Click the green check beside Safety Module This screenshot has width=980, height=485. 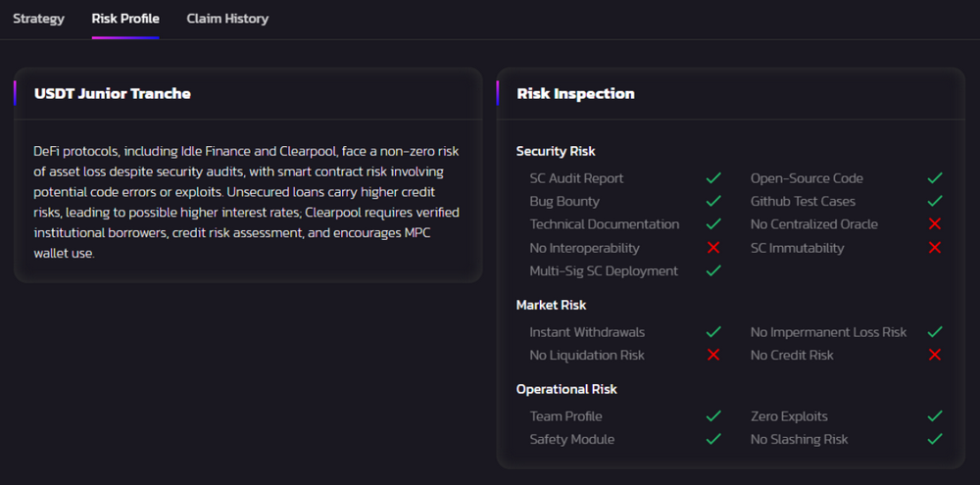(713, 439)
